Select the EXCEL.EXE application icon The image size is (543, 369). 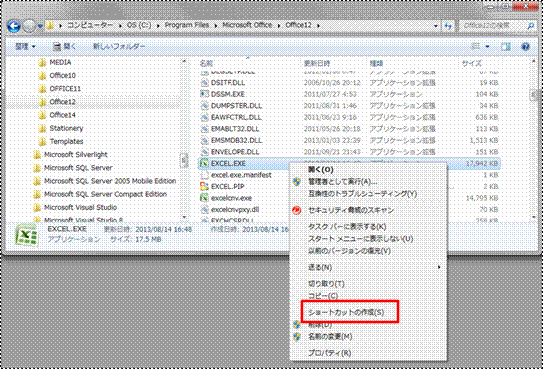point(204,163)
